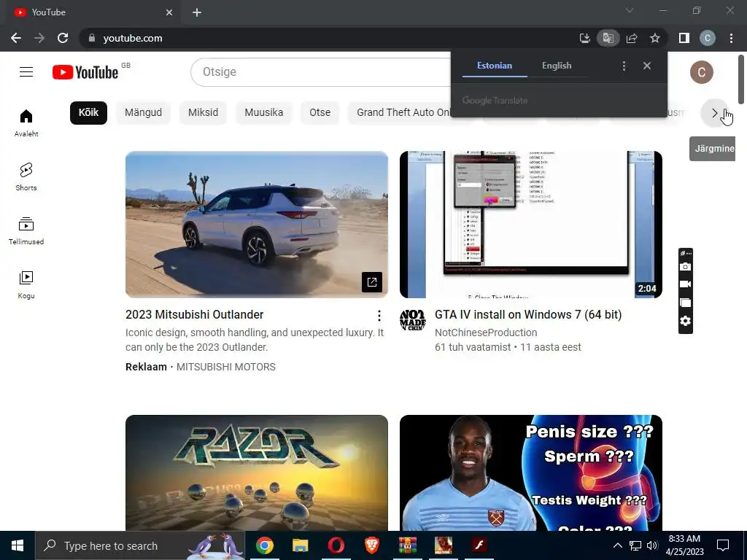Click the external link icon on Mitsubishi thumbnail
This screenshot has width=747, height=560.
click(x=372, y=282)
